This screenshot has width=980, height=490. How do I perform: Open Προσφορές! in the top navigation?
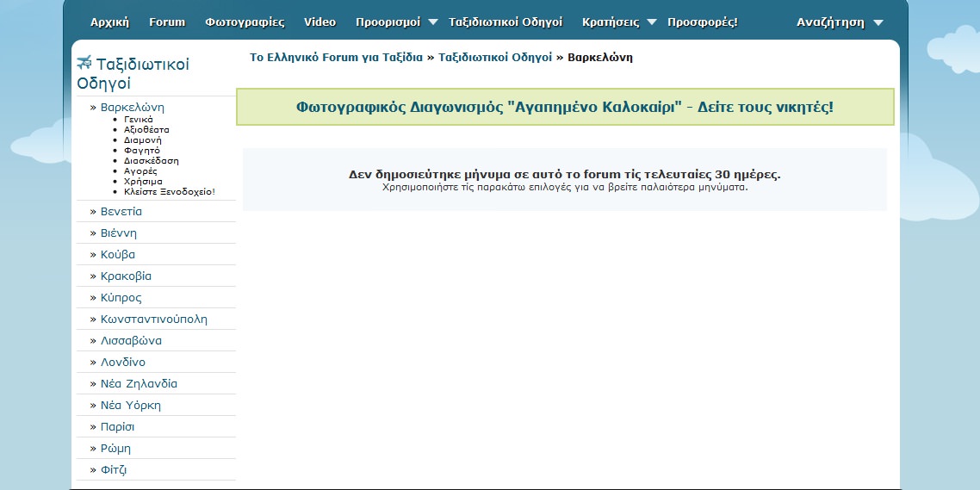pos(702,22)
